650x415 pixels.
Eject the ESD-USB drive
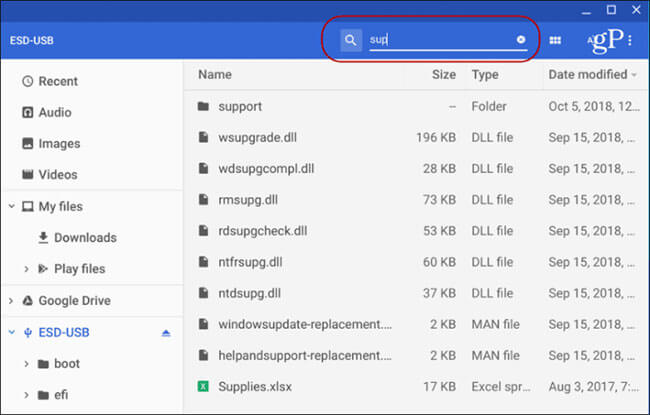pyautogui.click(x=164, y=332)
